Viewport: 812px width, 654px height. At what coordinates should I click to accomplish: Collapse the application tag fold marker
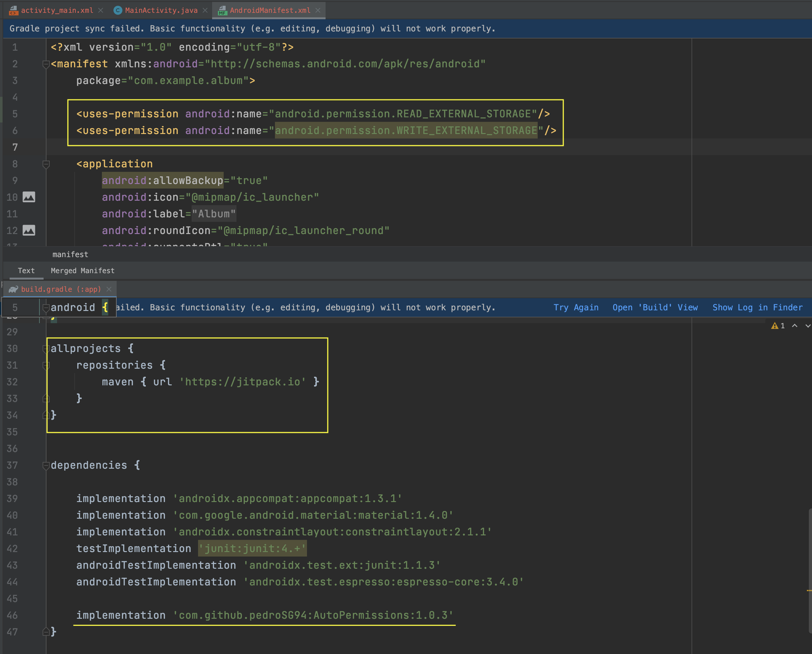coord(46,164)
